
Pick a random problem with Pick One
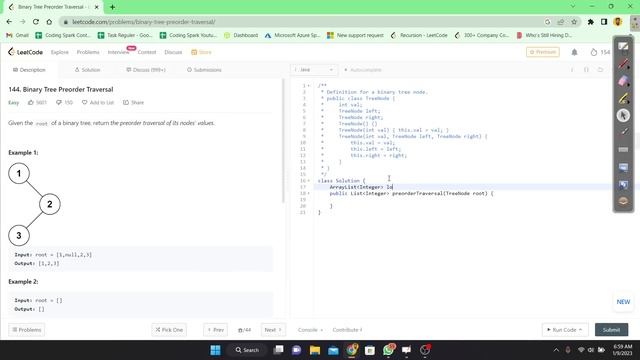(x=169, y=330)
